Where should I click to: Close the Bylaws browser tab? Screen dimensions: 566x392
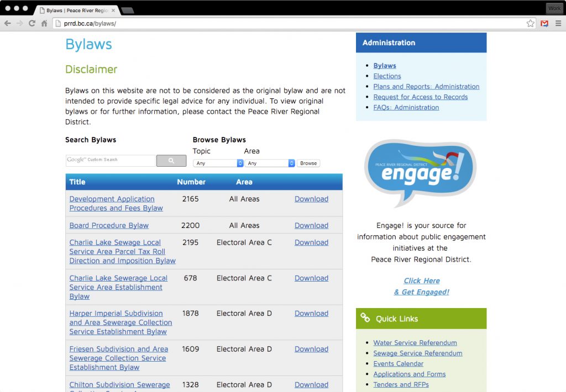tap(113, 10)
